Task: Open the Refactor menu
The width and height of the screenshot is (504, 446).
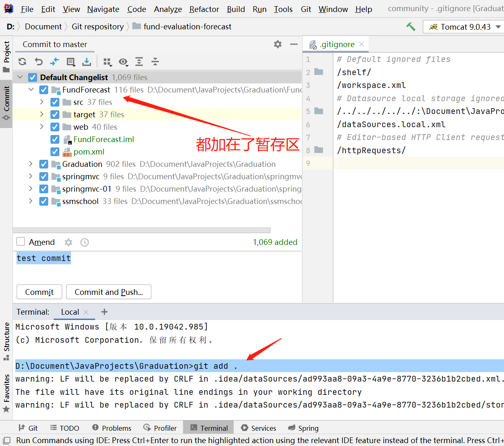Action: click(204, 9)
